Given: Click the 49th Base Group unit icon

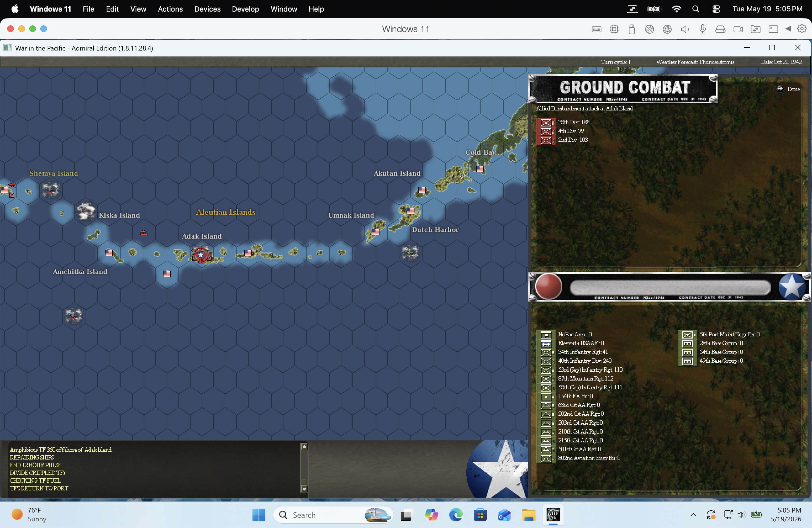Looking at the screenshot, I should pyautogui.click(x=687, y=361).
